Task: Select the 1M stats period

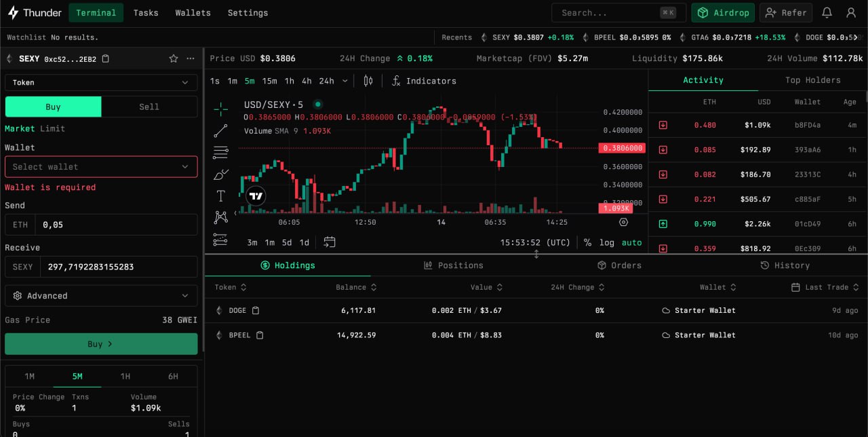Action: pyautogui.click(x=29, y=376)
